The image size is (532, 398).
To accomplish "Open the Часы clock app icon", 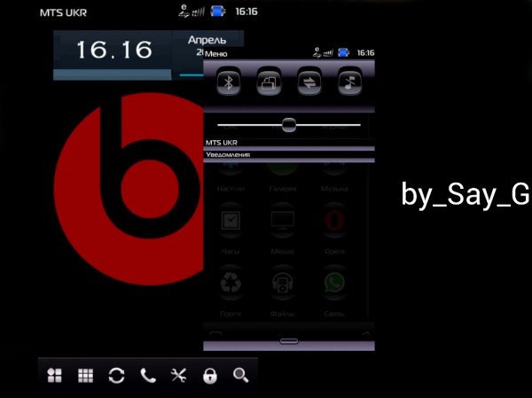I will (x=231, y=220).
